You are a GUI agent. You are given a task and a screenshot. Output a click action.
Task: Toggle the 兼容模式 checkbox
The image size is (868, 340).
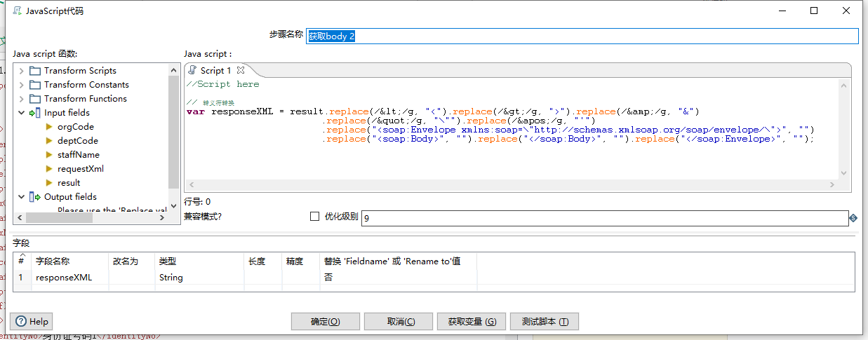coord(314,217)
